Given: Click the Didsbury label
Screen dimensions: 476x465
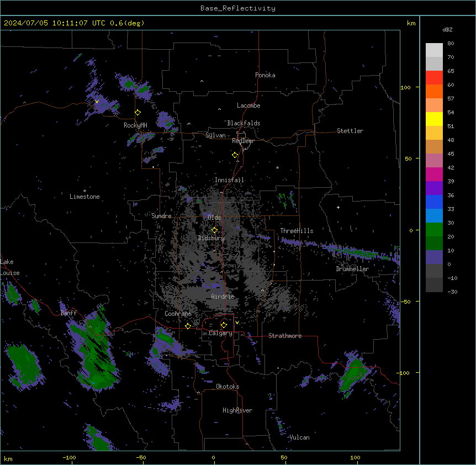Looking at the screenshot, I should pos(211,238).
